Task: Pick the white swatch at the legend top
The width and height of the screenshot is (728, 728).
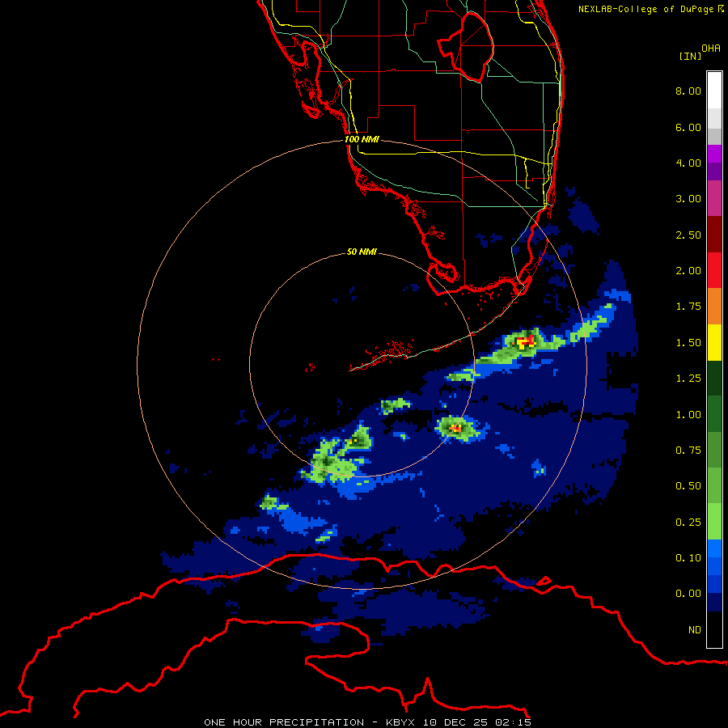Action: (714, 90)
